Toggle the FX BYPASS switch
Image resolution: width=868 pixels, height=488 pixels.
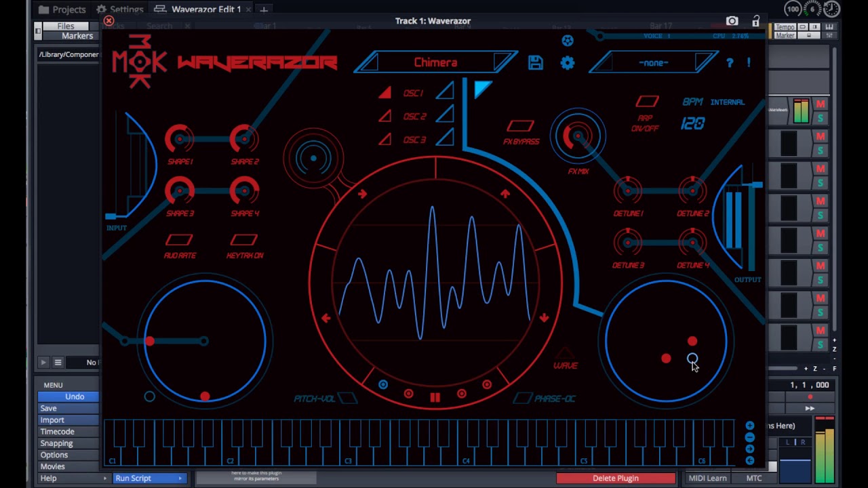coord(520,126)
